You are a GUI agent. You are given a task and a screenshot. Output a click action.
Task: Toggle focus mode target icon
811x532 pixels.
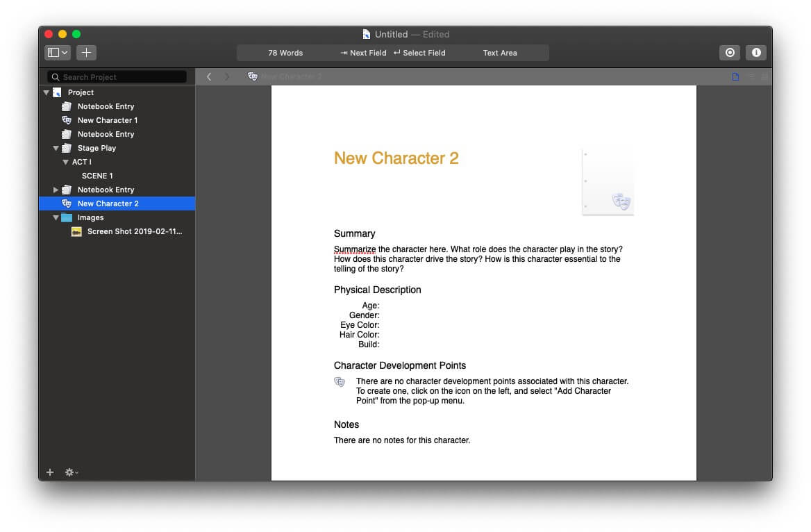pos(730,52)
